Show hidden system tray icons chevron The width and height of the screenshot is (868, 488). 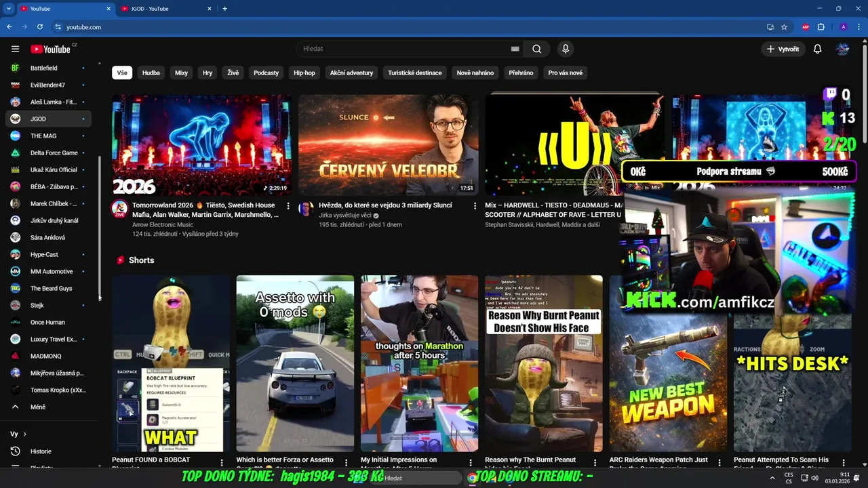click(x=771, y=478)
